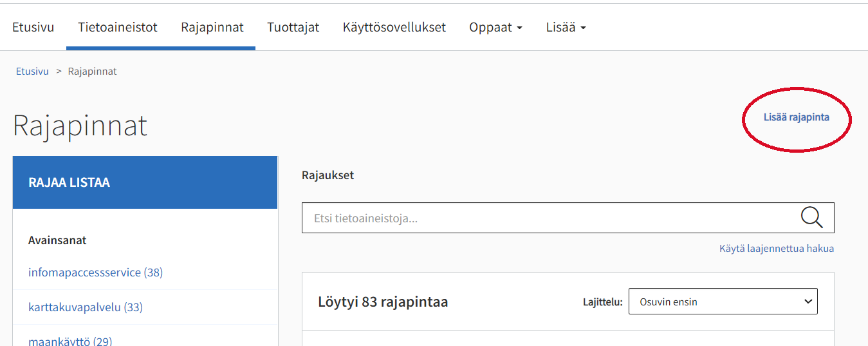Go to the Etusivu navigation tab

point(33,28)
